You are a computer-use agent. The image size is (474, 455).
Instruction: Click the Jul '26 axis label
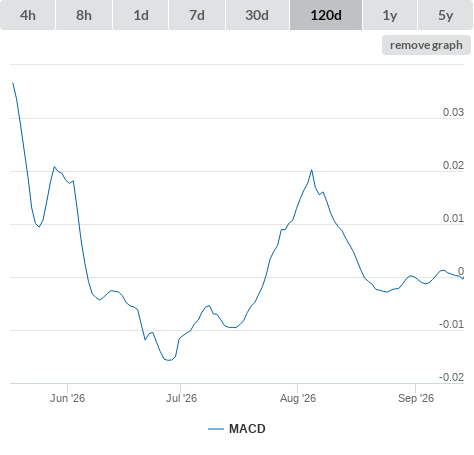181,398
